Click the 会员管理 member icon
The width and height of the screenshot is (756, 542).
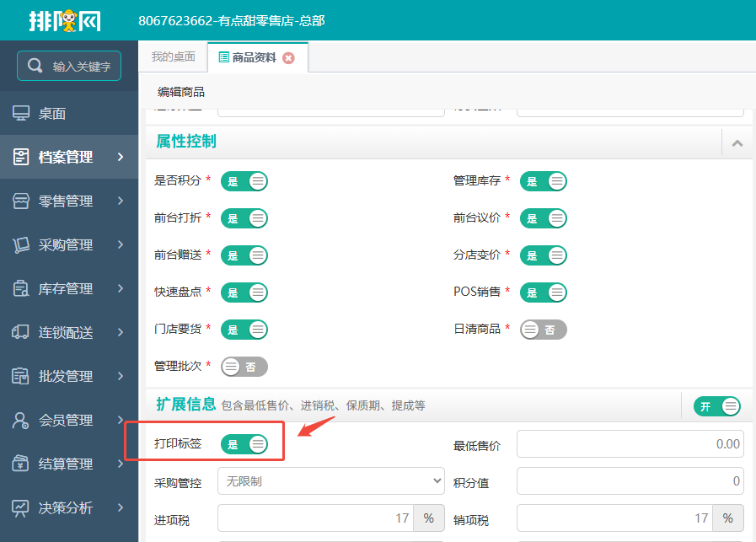coord(21,420)
